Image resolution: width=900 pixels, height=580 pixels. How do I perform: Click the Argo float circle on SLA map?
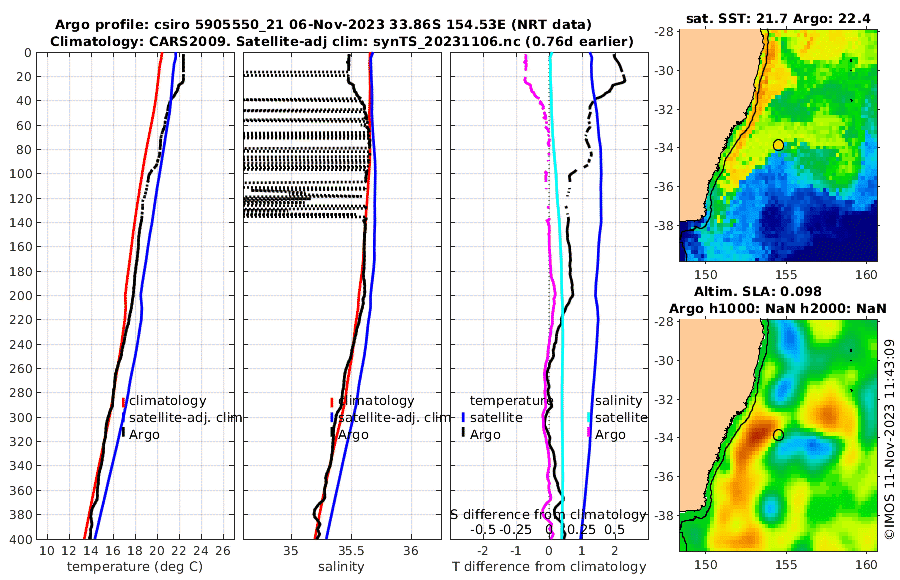[x=778, y=435]
